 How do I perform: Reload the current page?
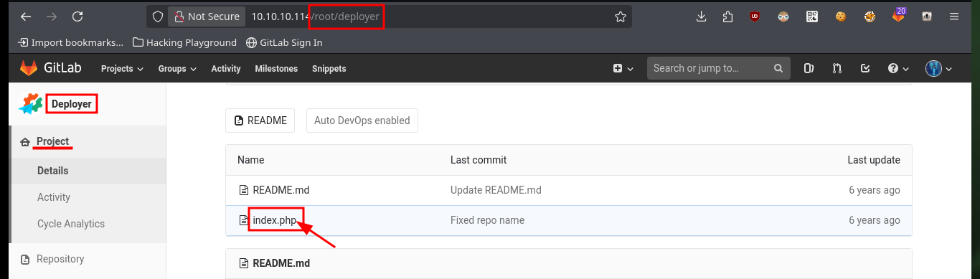(x=77, y=16)
